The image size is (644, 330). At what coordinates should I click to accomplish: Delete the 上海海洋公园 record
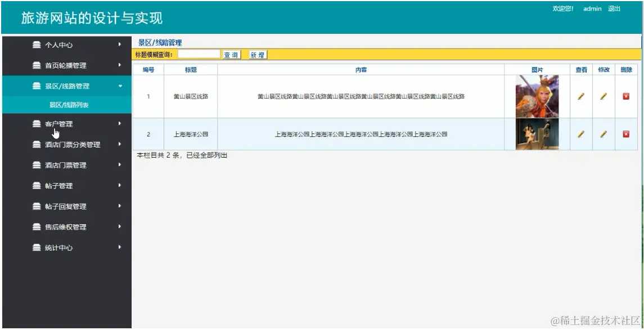626,134
